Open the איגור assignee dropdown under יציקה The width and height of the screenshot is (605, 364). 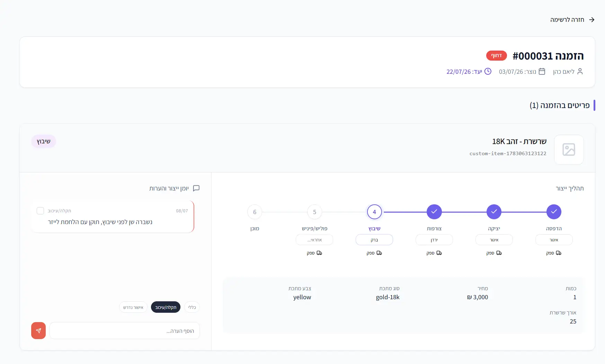494,240
